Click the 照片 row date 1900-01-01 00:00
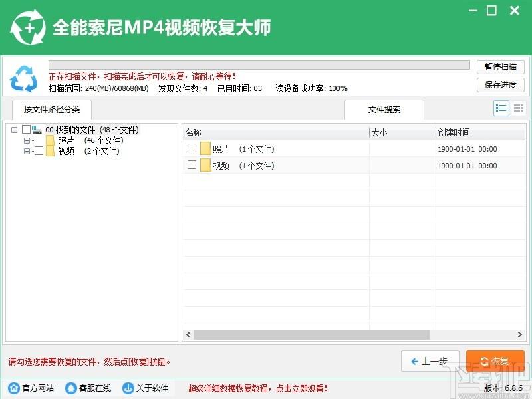Viewport: 532px width, 399px height. click(467, 149)
